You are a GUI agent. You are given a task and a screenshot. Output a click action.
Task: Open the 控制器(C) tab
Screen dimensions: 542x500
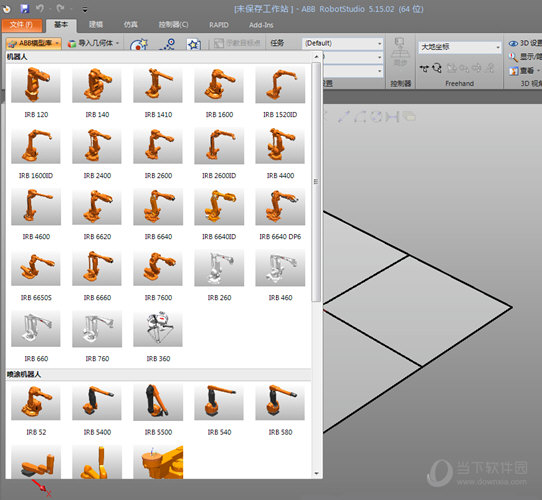173,25
